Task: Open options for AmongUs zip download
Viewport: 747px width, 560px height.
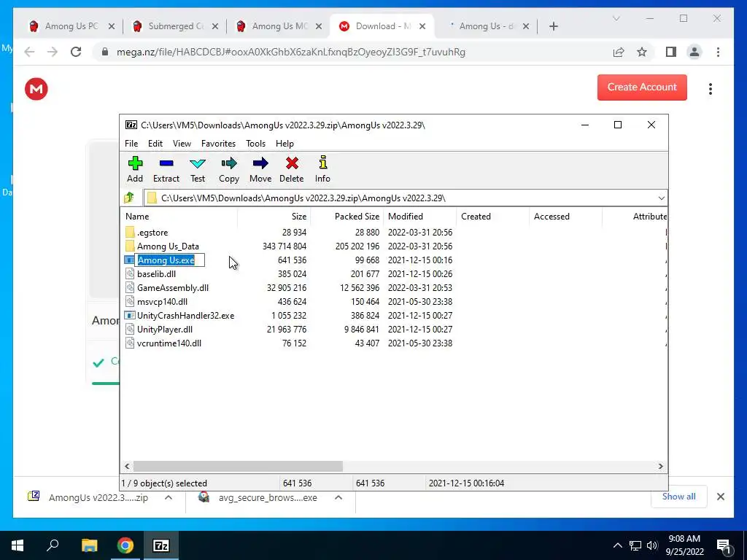Action: [x=169, y=497]
